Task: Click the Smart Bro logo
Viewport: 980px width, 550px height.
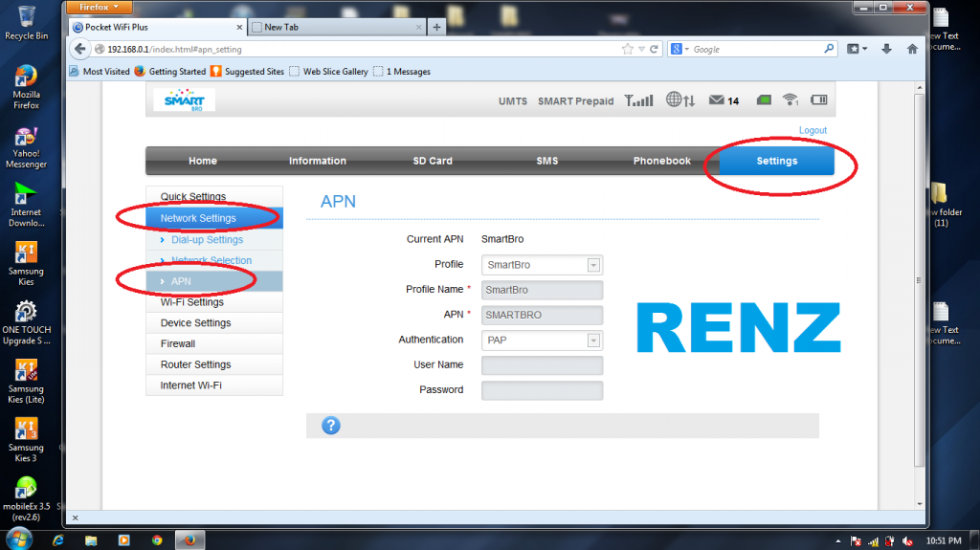Action: (x=184, y=100)
